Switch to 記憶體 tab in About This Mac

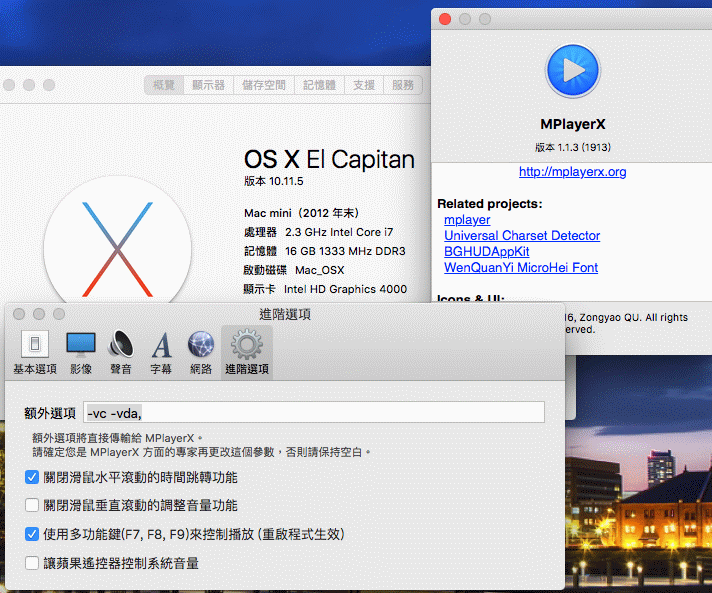[x=319, y=85]
